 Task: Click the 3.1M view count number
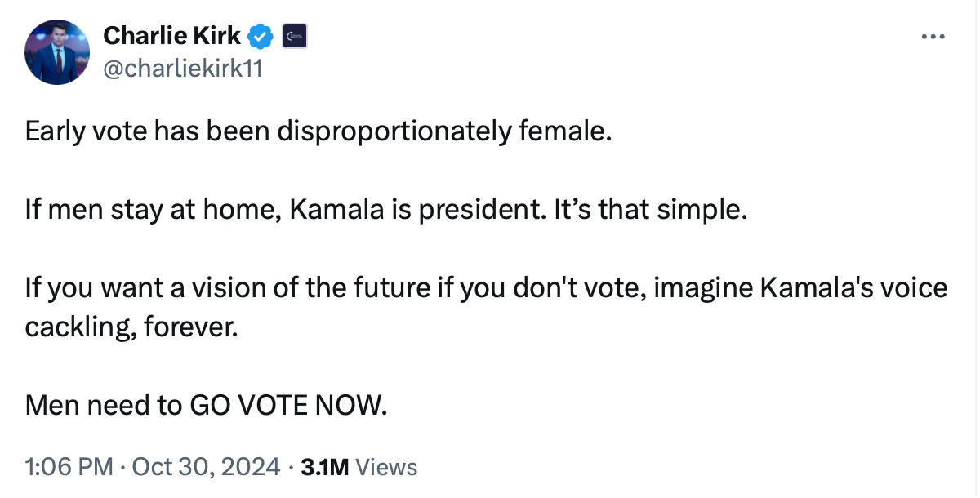point(325,467)
